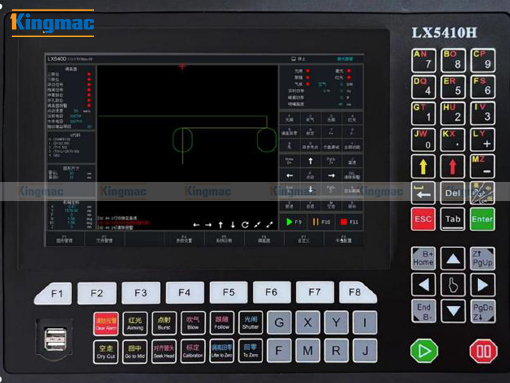Click the white up triangle navigation key
Screen dimensions: 510x383
pos(453,258)
